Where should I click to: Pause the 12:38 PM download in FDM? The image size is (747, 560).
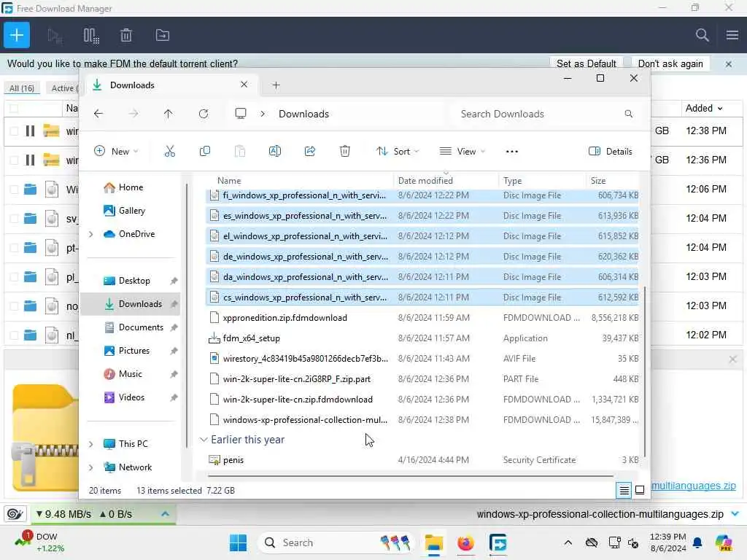click(30, 131)
